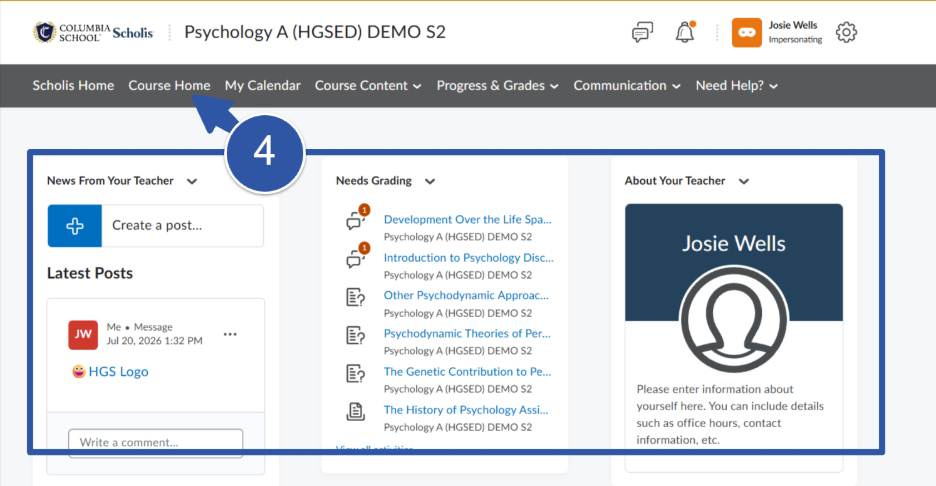Open the Progress & Grades dropdown
This screenshot has width=936, height=486.
tap(497, 85)
